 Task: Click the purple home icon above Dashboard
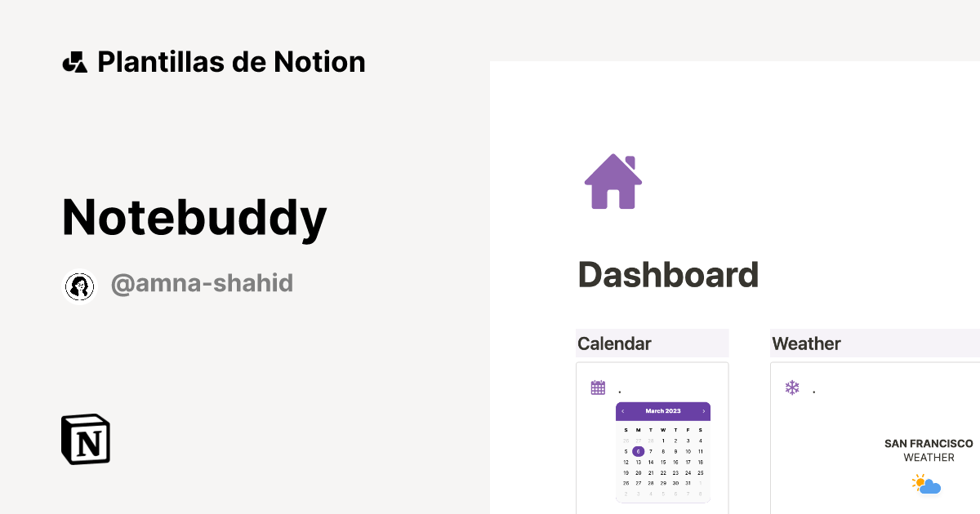(612, 181)
